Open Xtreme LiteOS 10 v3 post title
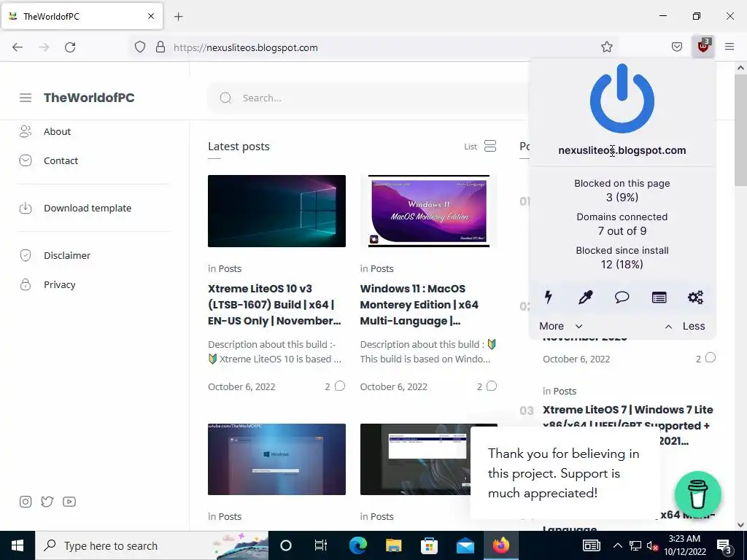 [275, 305]
